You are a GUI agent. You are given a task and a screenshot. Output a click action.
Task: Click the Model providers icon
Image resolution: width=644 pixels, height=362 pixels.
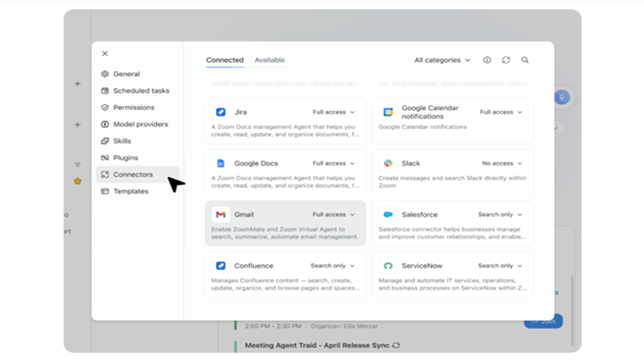pyautogui.click(x=105, y=124)
